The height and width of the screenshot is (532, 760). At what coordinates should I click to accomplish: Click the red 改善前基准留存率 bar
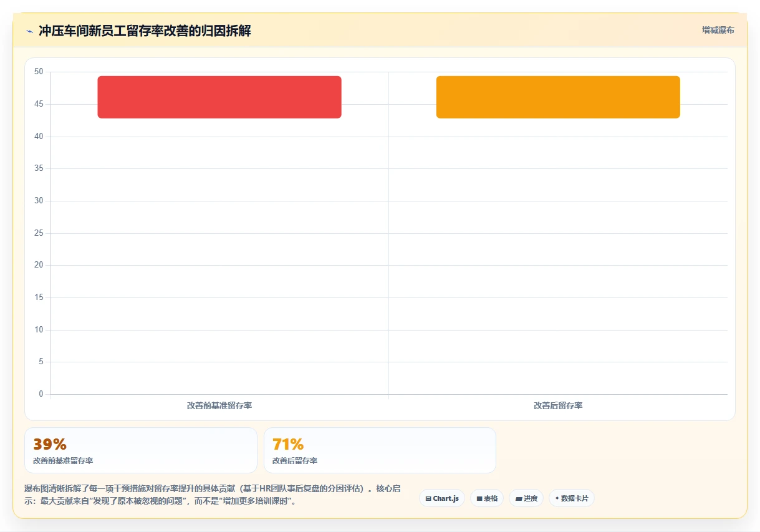tap(219, 97)
